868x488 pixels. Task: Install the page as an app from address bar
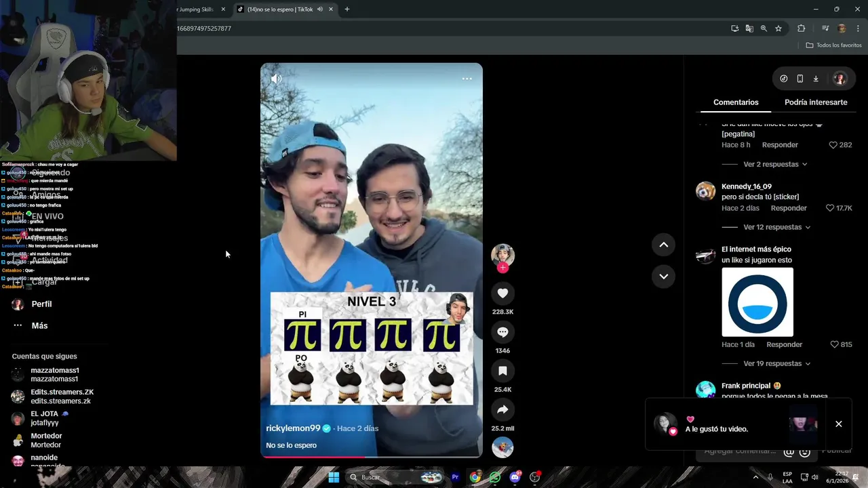coord(734,28)
